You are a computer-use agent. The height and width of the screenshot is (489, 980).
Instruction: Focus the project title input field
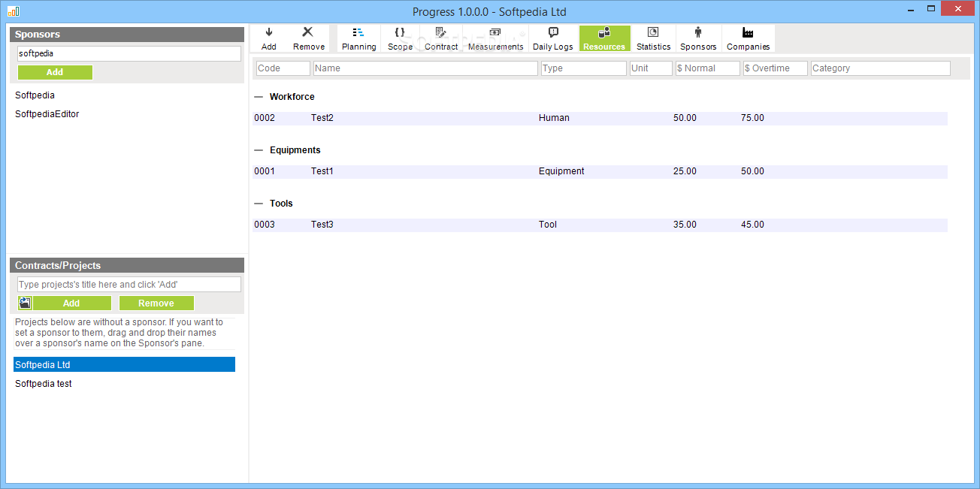(129, 284)
